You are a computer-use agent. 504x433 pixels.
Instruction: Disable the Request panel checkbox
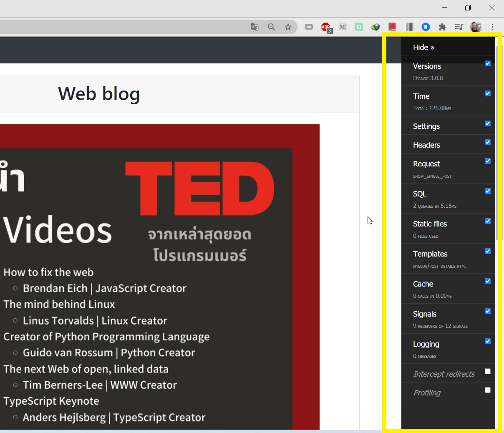tap(488, 161)
